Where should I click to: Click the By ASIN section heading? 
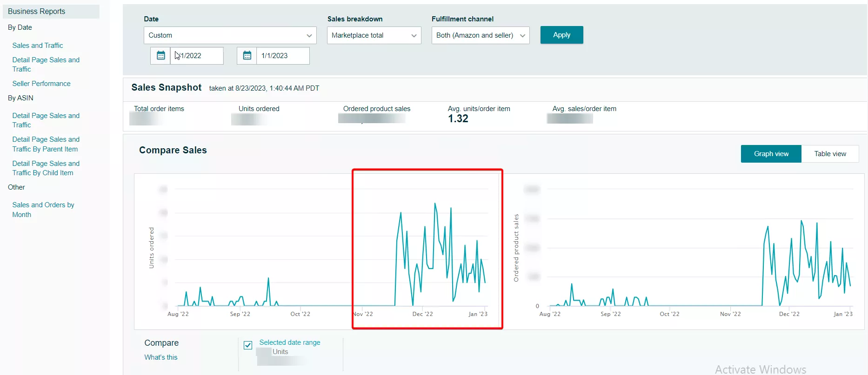[20, 98]
